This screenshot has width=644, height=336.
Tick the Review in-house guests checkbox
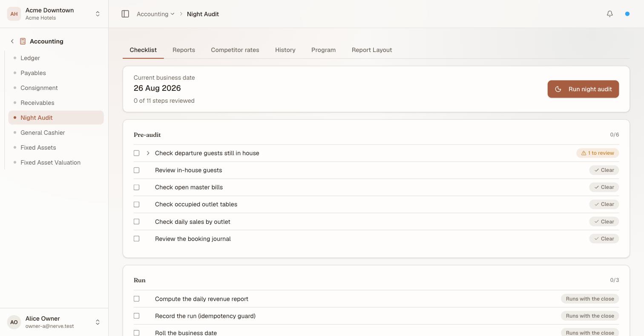(136, 170)
